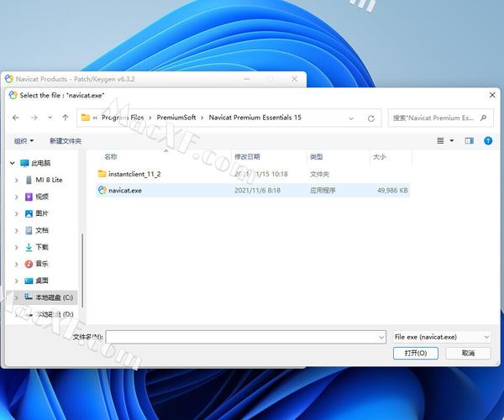This screenshot has height=420, width=504.
Task: Open the 文档 (Documents) folder
Action: click(x=42, y=230)
